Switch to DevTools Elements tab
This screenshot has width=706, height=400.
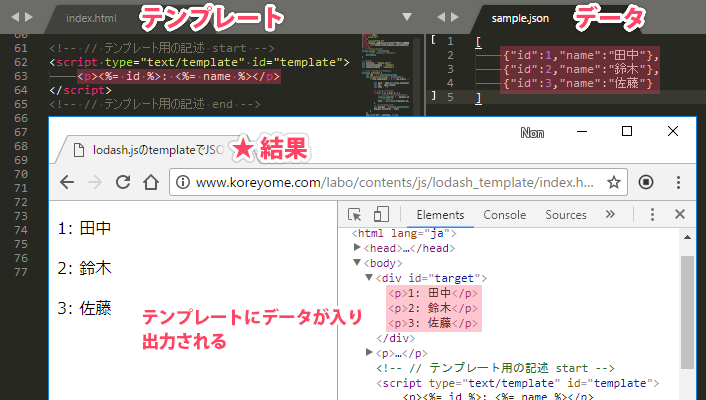tap(440, 215)
